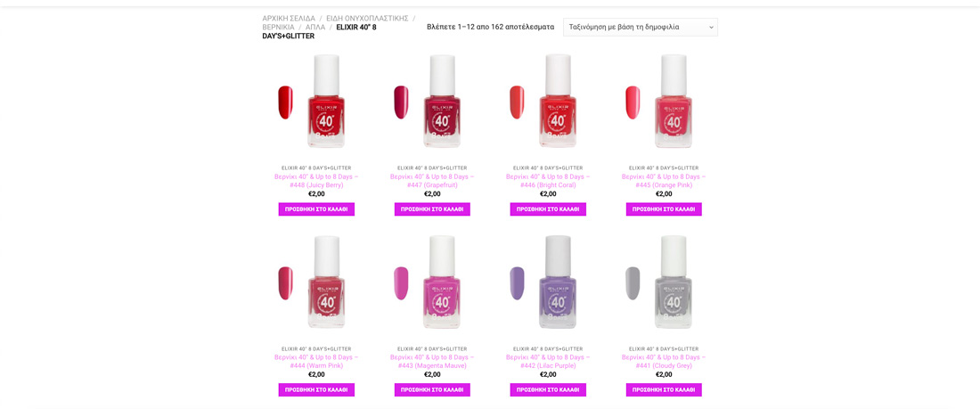Open ΑΠΛΑ breadcrumb link

click(x=315, y=27)
